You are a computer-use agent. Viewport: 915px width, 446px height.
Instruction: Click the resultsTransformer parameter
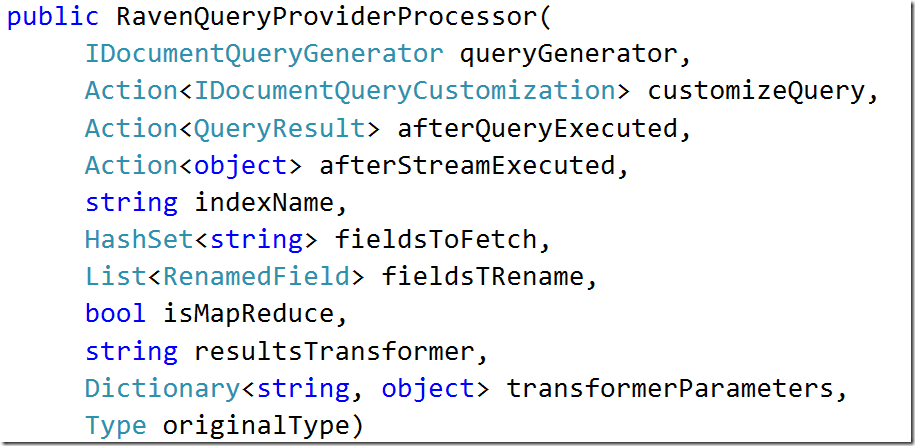coord(334,351)
